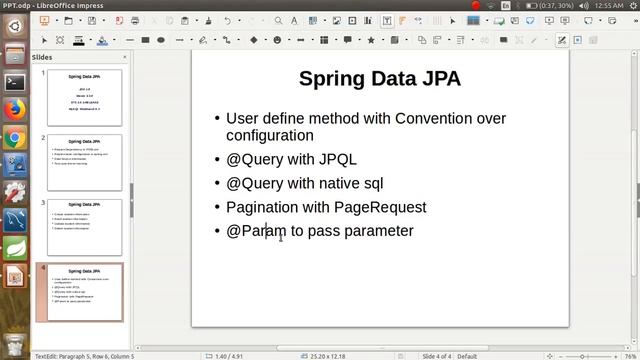This screenshot has width=640, height=360.
Task: Click 'Pagination with PageRequest' bullet
Action: tap(326, 207)
